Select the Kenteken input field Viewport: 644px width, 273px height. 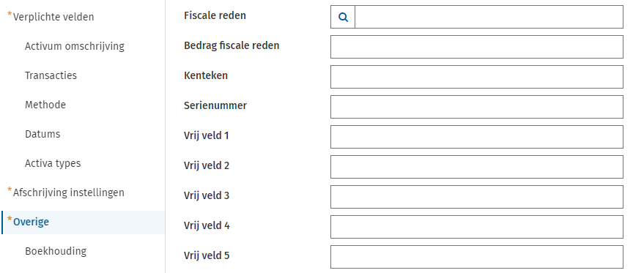[x=477, y=77]
